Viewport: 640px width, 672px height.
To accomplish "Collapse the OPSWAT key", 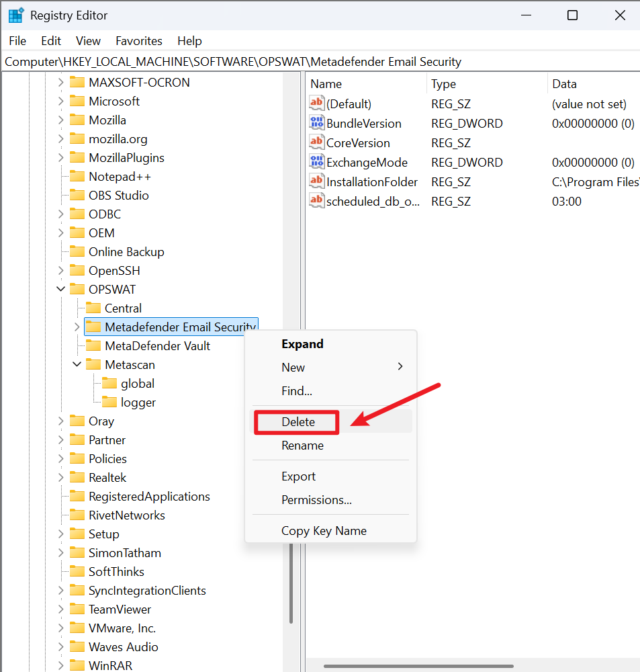I will (61, 289).
